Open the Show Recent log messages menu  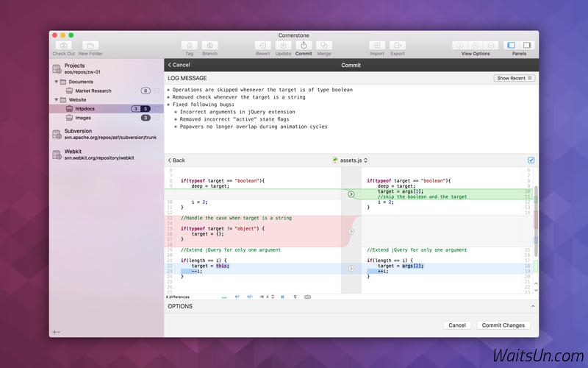514,78
